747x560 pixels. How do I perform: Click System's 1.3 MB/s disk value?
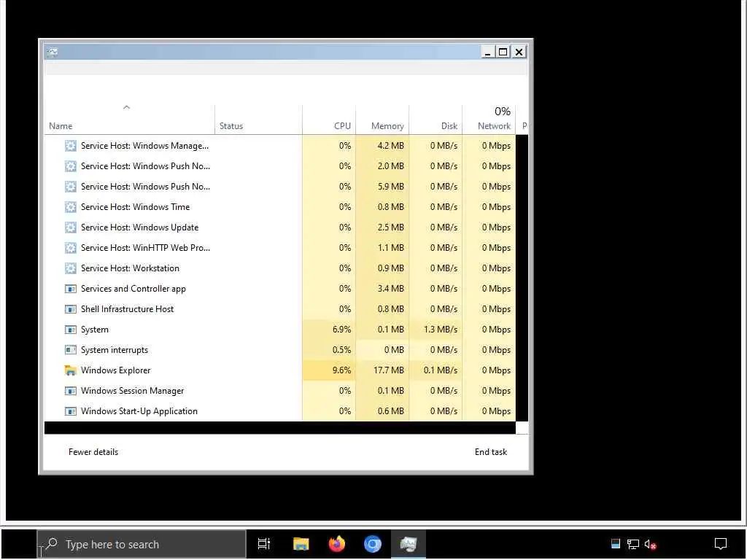click(441, 330)
